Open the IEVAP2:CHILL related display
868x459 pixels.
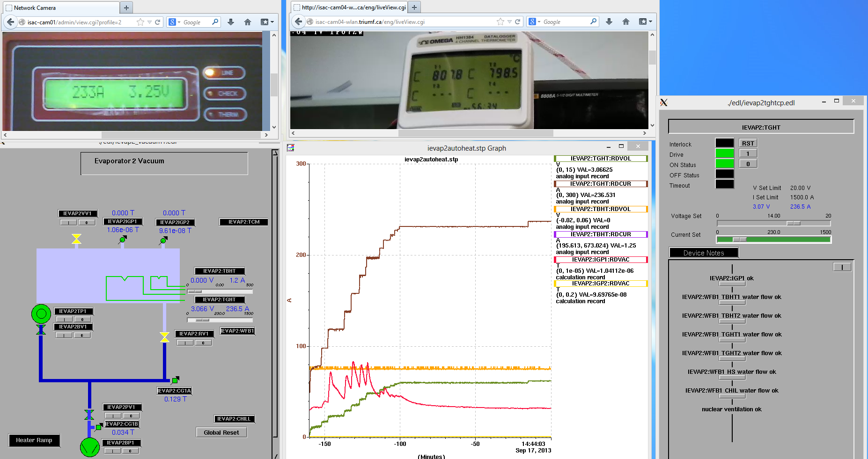[234, 419]
